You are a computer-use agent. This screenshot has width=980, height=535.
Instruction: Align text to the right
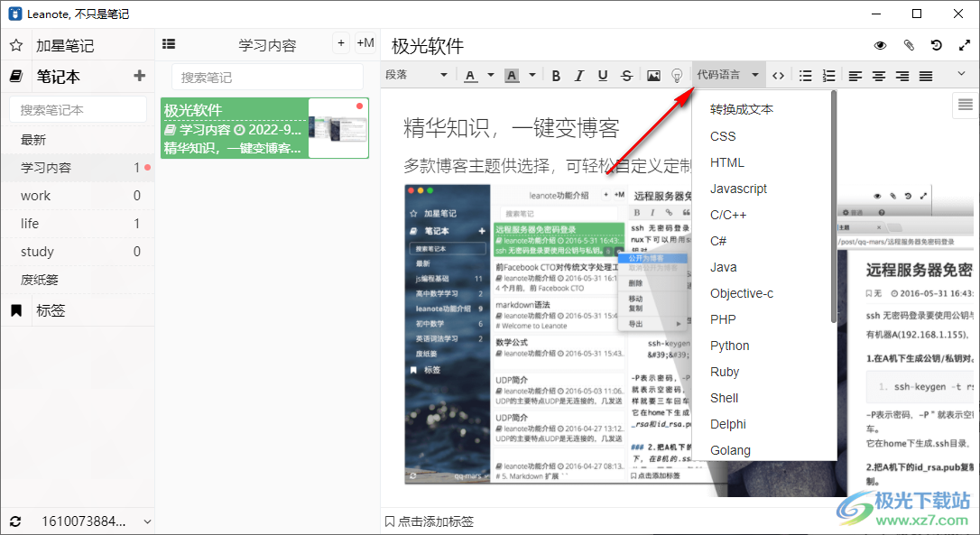point(902,76)
